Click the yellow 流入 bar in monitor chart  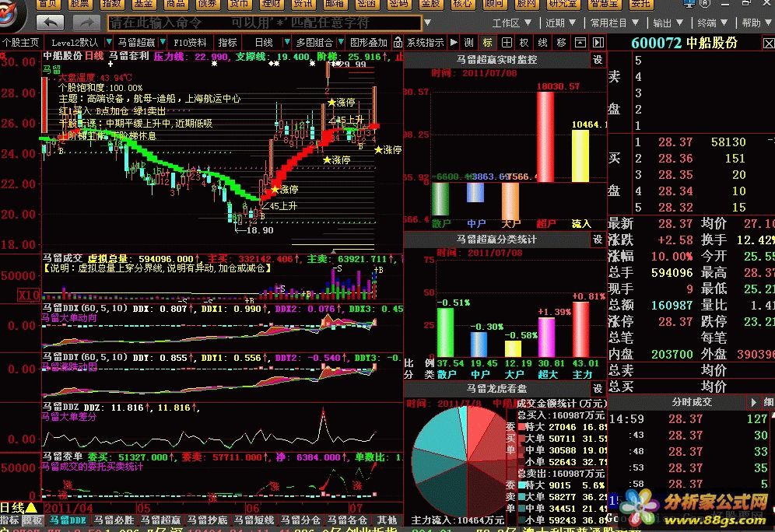[580, 156]
